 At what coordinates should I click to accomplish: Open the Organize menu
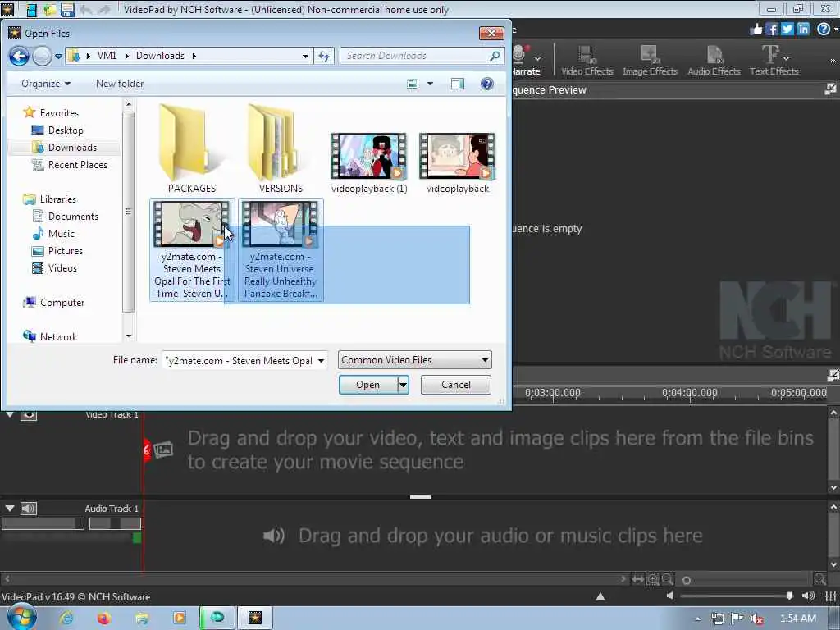tap(46, 84)
